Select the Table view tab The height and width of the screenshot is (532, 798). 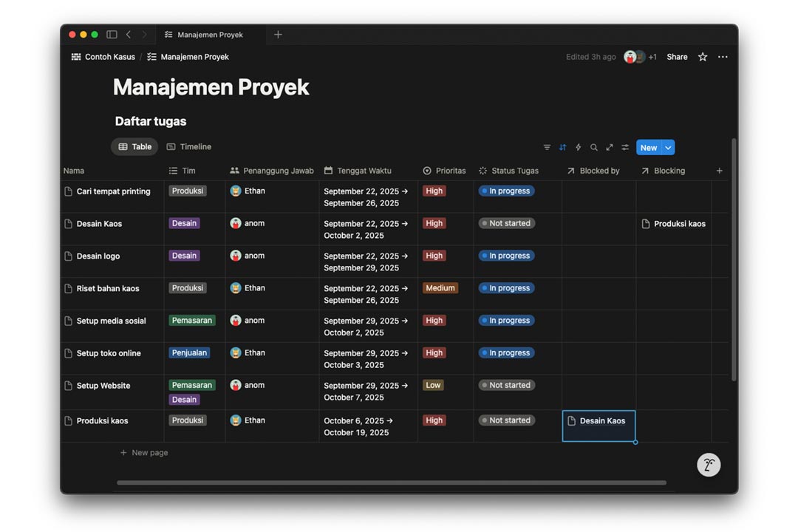click(x=134, y=147)
